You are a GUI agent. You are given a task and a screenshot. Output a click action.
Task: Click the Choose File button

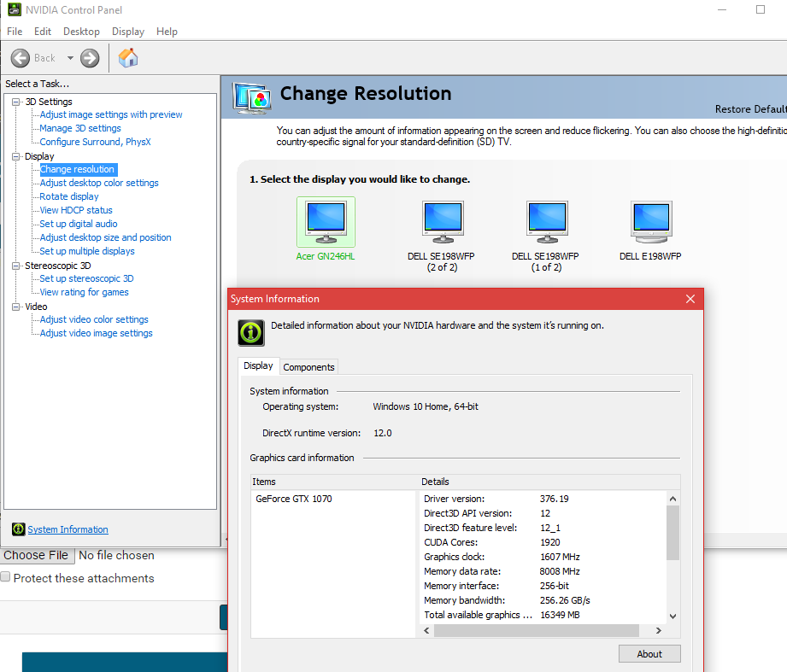[x=36, y=555]
